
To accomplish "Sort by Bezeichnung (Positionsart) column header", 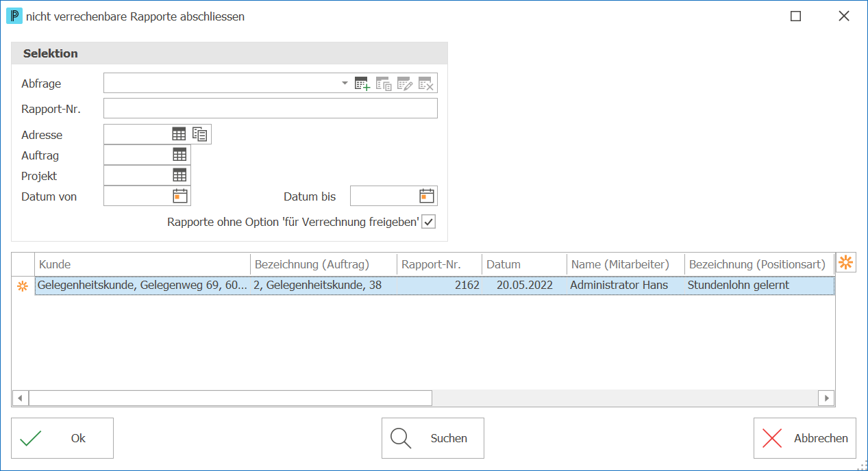I will (x=759, y=264).
